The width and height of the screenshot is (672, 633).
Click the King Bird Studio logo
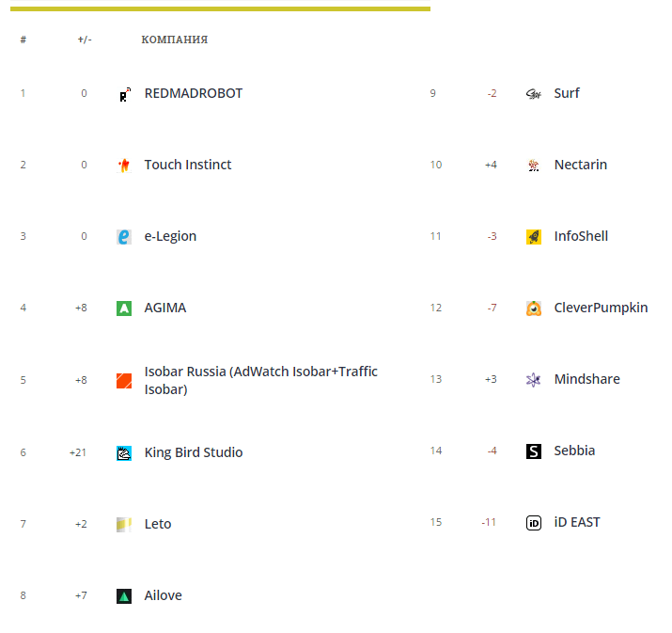coord(124,453)
